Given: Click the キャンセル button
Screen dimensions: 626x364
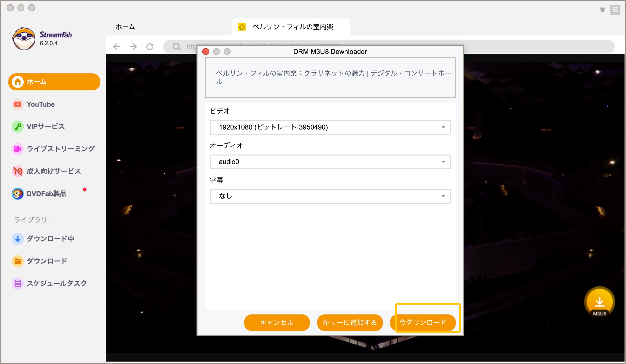Looking at the screenshot, I should pos(277,322).
